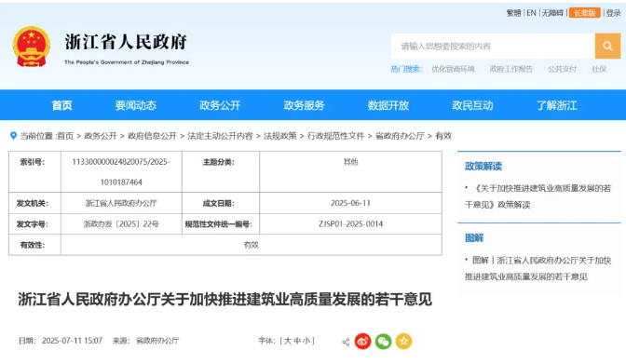Open the 首页 navigation tab
Viewport: 626px width, 364px height.
[61, 105]
